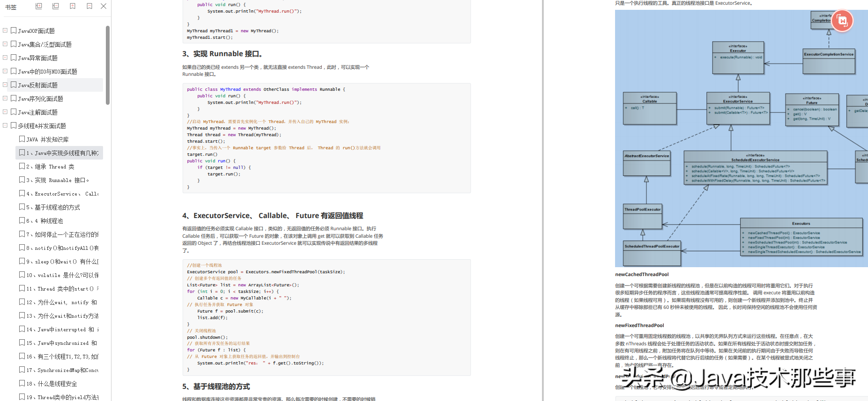The width and height of the screenshot is (868, 401).
Task: Click the bookmark panel vertical scrollbar
Action: [x=108, y=65]
